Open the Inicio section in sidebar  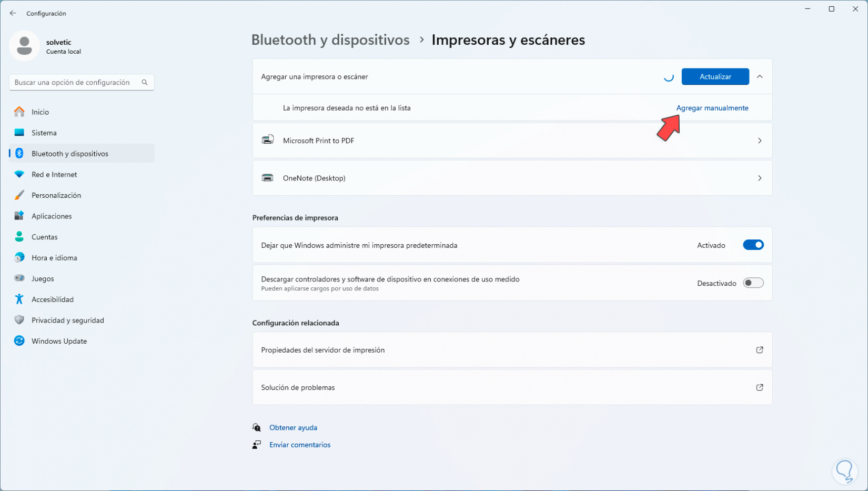[41, 112]
